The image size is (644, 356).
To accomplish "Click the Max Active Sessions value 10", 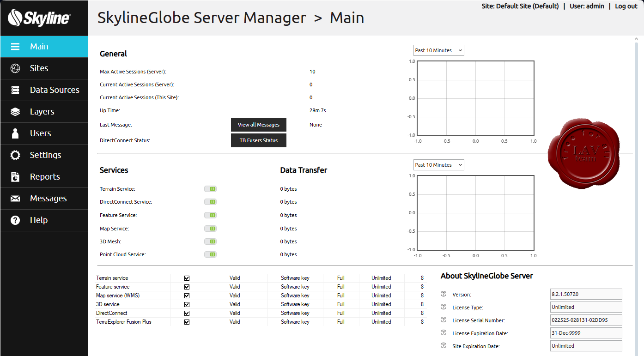I will coord(313,72).
